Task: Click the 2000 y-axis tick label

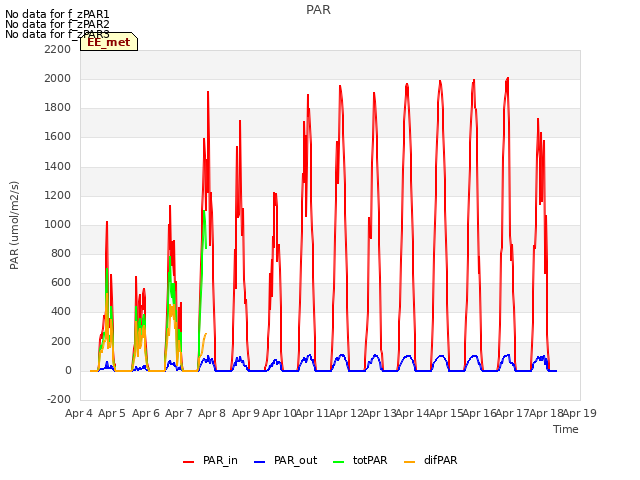Action: pyautogui.click(x=58, y=78)
